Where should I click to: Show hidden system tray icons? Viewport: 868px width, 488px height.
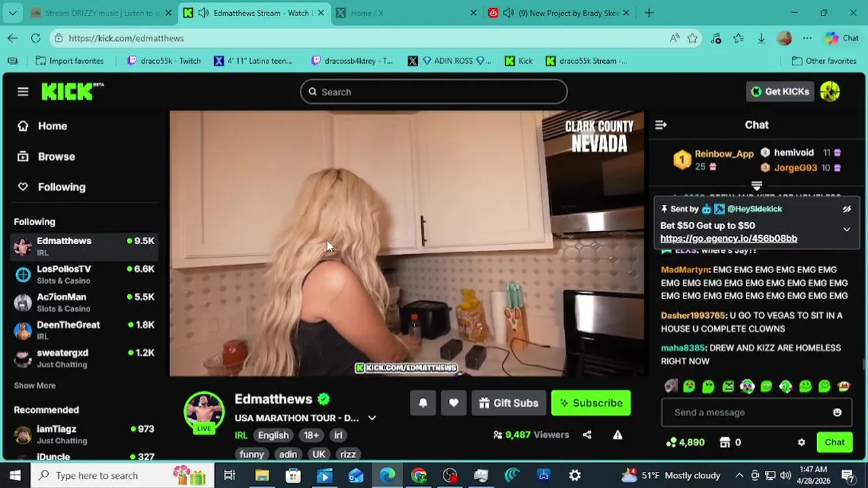[738, 475]
